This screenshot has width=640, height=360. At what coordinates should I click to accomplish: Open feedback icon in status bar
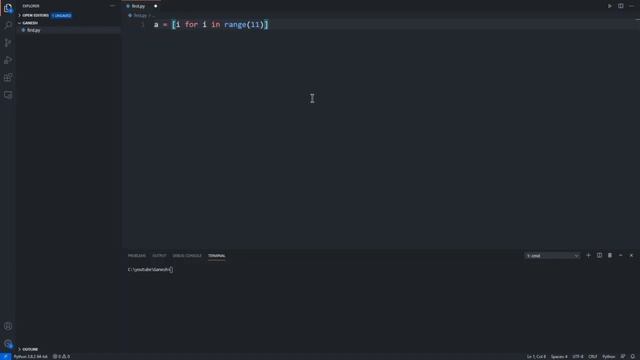[623, 357]
